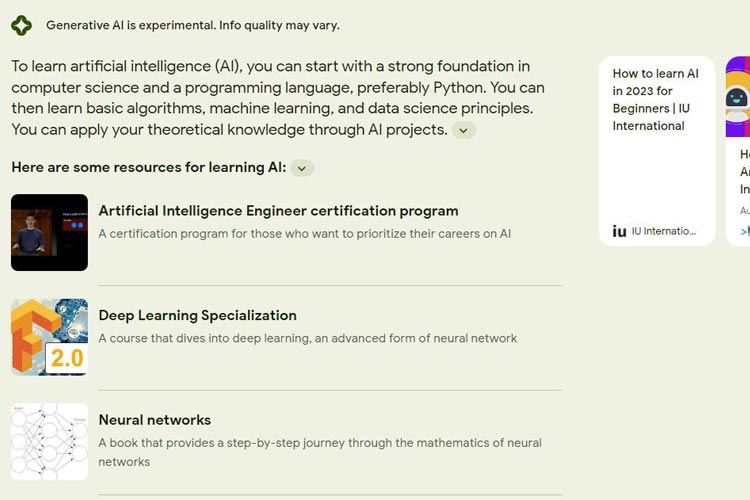Open Artificial Intelligence Engineer certification program
Screen dimensions: 750x500
coord(278,211)
